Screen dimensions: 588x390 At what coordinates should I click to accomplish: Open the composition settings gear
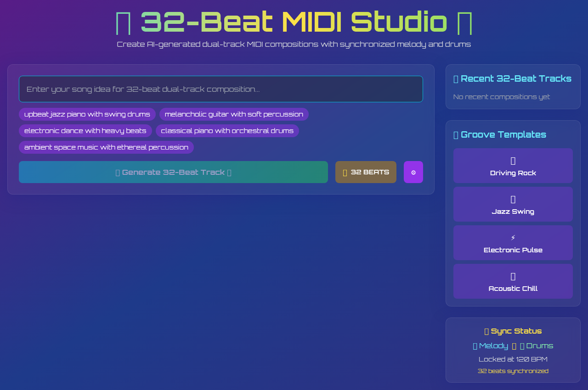413,172
